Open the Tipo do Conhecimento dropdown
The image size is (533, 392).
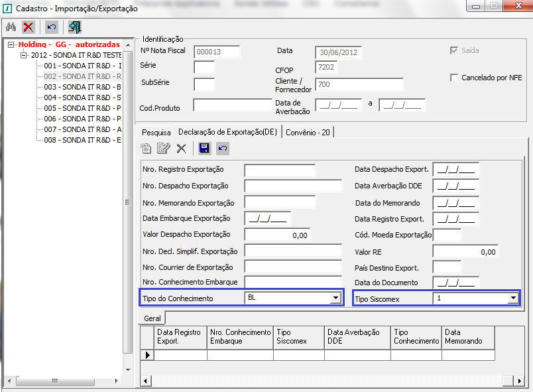[x=335, y=299]
